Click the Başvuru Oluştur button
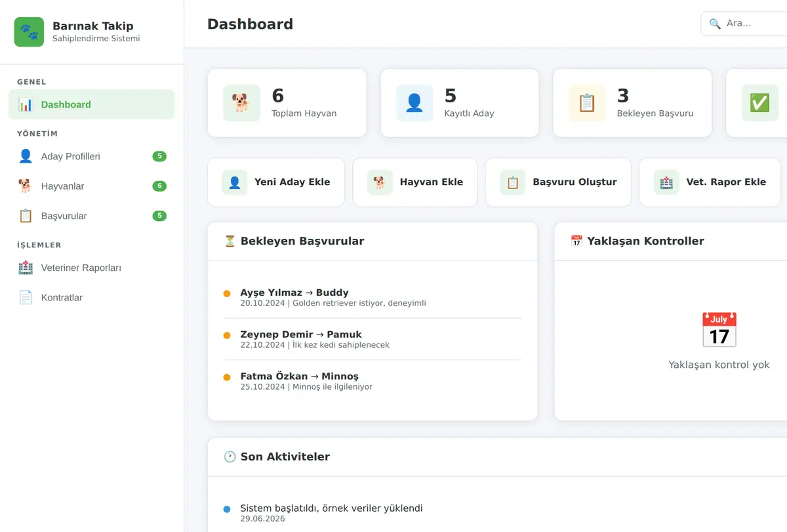 pyautogui.click(x=558, y=182)
